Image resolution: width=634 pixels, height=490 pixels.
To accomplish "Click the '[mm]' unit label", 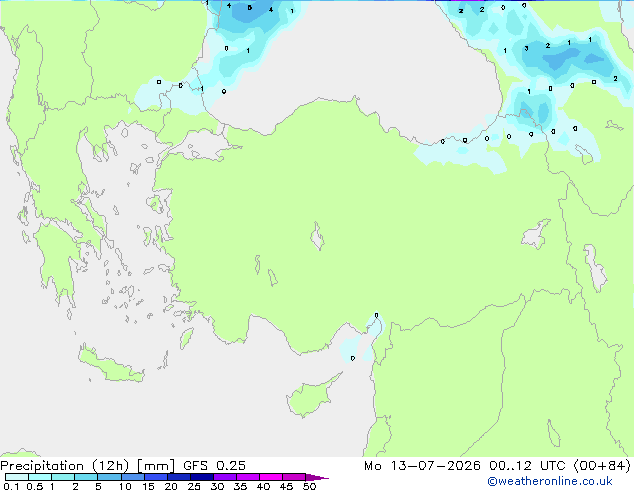I will 156,466.
